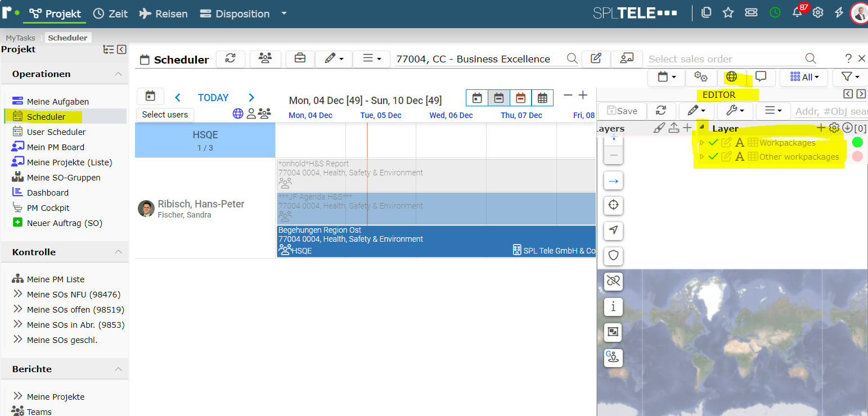Image resolution: width=868 pixels, height=416 pixels.
Task: Click the Select users button
Action: click(x=165, y=115)
